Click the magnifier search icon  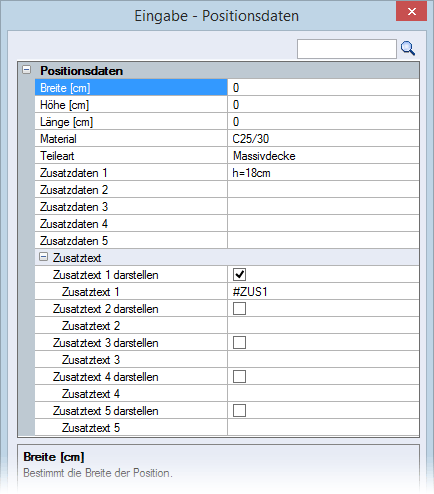(408, 49)
